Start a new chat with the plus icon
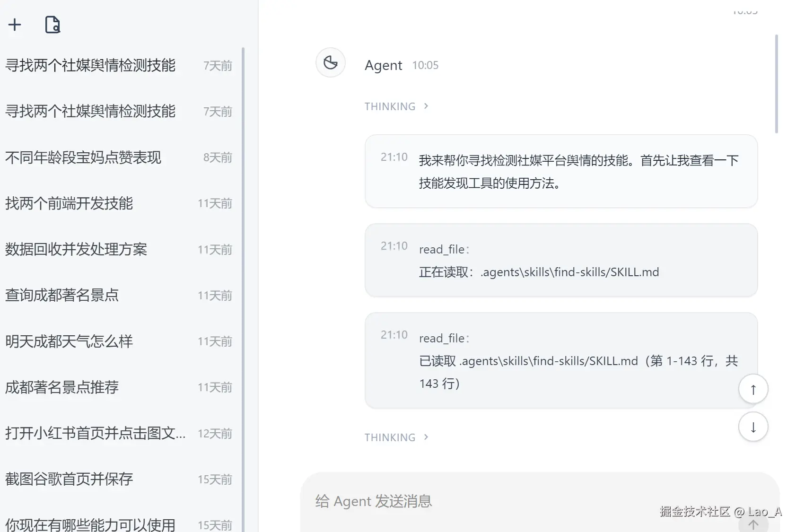Screen dimensions: 796x532 (15, 25)
